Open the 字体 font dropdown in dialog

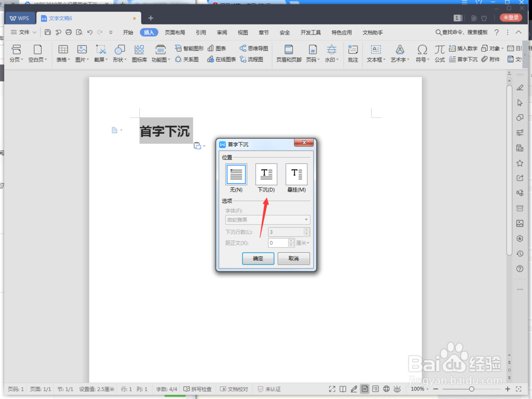[268, 220]
